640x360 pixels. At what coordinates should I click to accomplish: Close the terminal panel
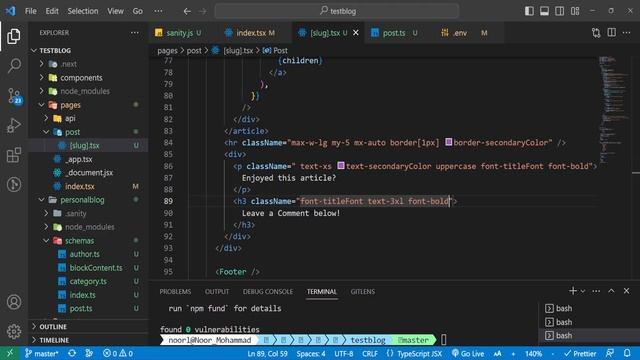coord(627,291)
